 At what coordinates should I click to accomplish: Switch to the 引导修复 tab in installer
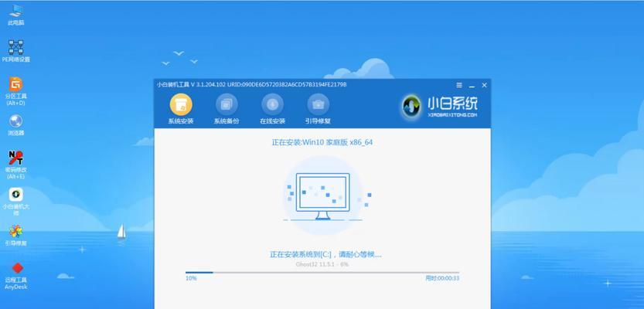tap(318, 109)
